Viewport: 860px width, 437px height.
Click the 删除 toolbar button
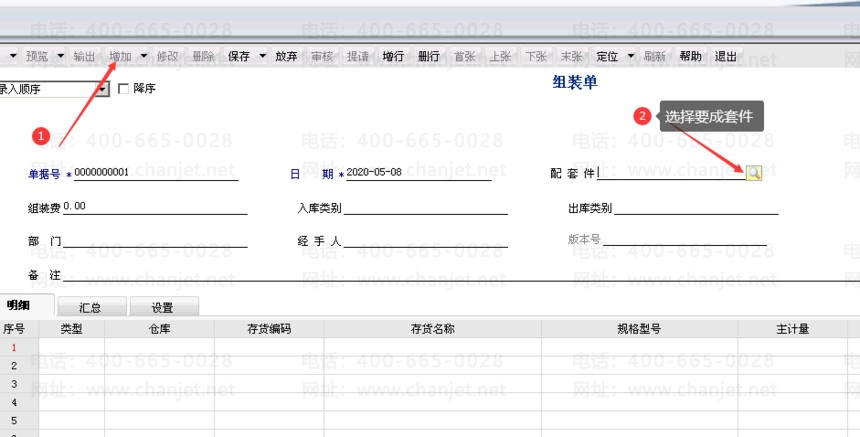(x=203, y=56)
